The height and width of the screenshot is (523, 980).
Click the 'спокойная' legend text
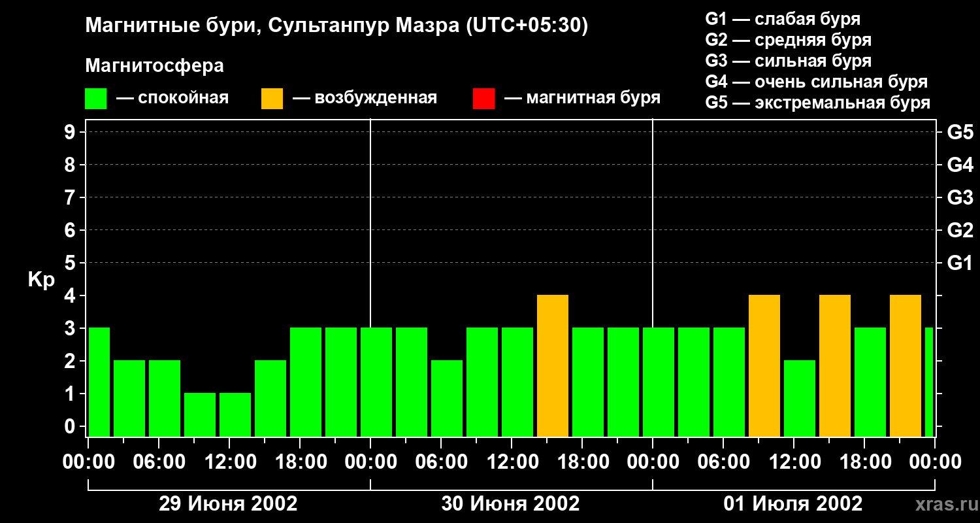(x=183, y=99)
